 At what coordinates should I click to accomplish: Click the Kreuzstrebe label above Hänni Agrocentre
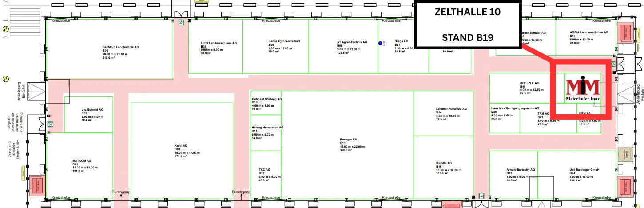[271, 20]
